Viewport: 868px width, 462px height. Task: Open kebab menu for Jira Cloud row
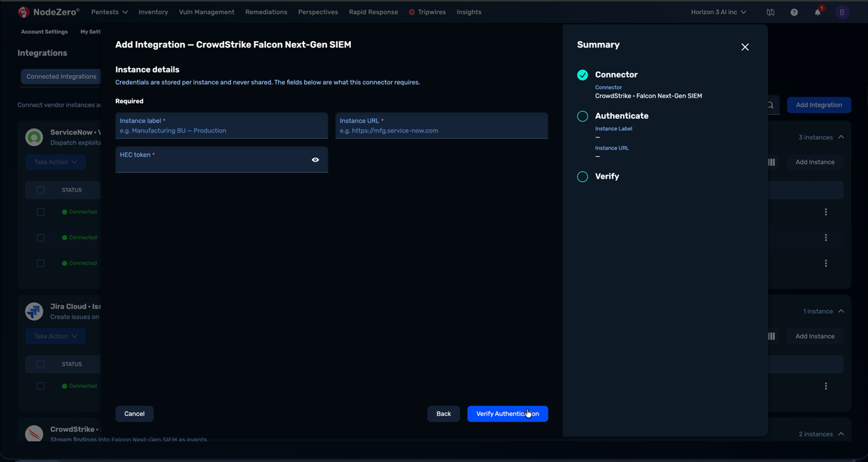point(826,386)
